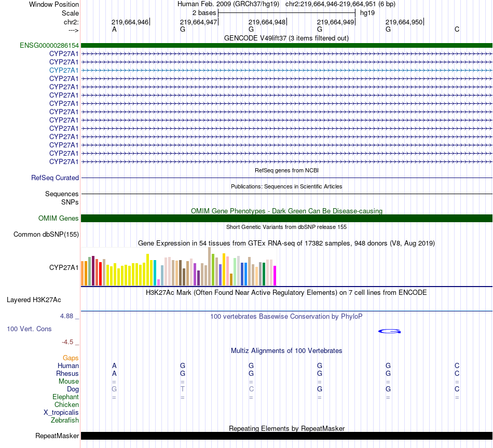Select the Dog species label
493x448 pixels.
click(73, 389)
